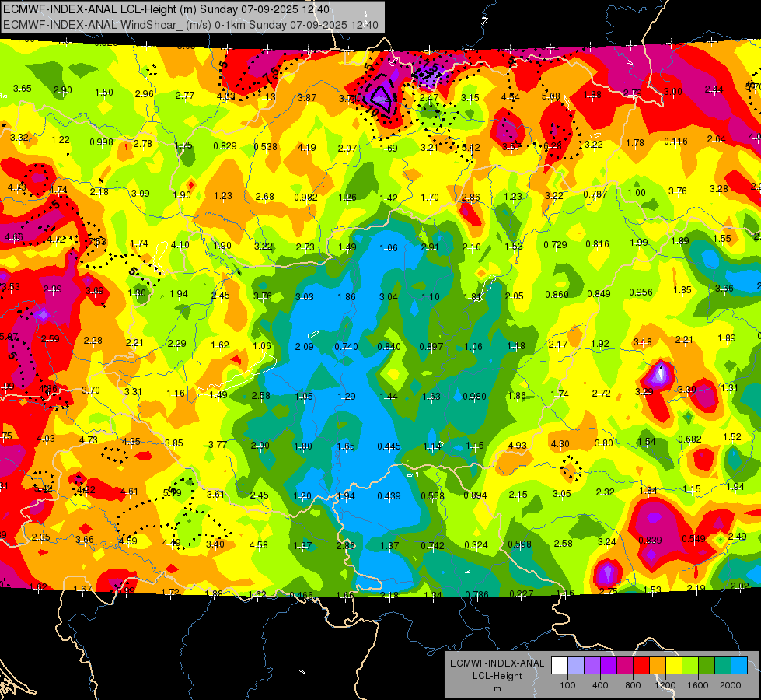The width and height of the screenshot is (761, 700).
Task: Click the legend tick label 800
Action: [633, 685]
